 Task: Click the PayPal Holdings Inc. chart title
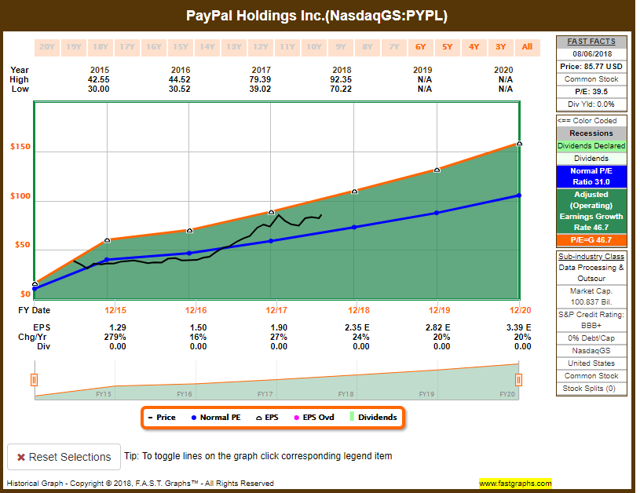pyautogui.click(x=317, y=16)
